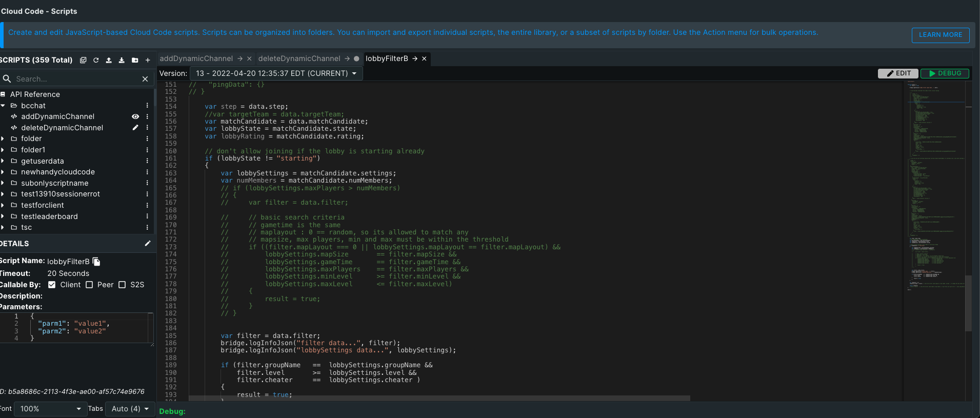Close the lobbyFilterB tab
The width and height of the screenshot is (980, 418).
click(424, 59)
